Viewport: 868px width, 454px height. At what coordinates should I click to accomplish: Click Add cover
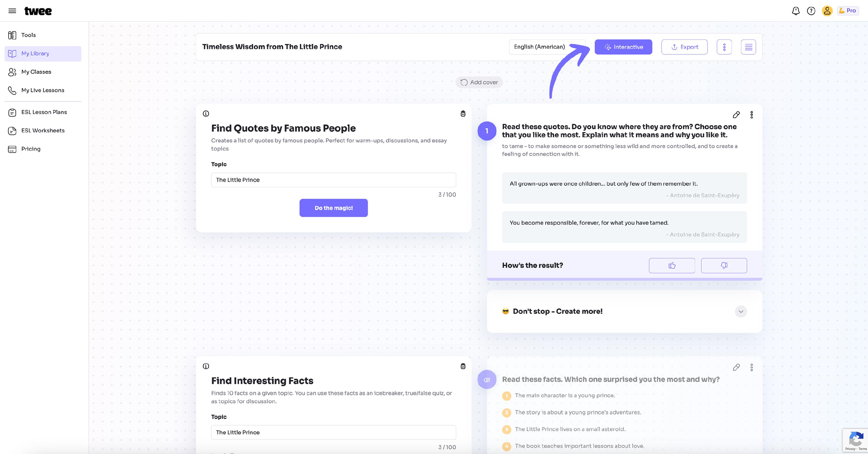(x=479, y=82)
